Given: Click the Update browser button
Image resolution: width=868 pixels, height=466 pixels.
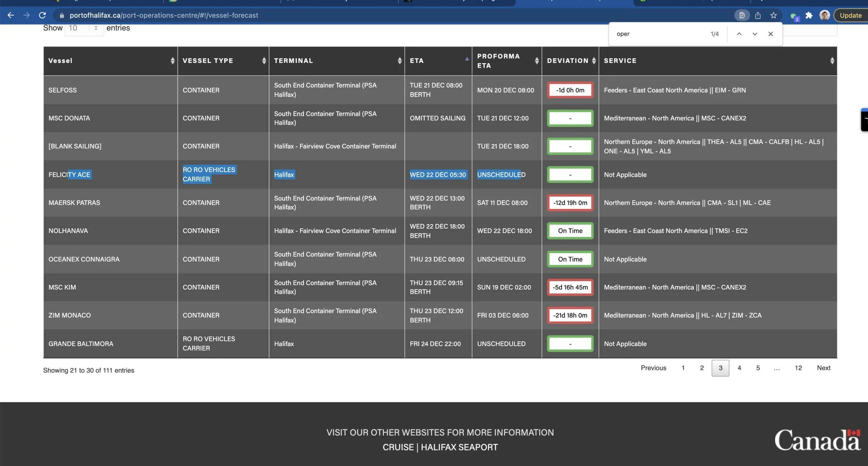Looking at the screenshot, I should coord(851,15).
